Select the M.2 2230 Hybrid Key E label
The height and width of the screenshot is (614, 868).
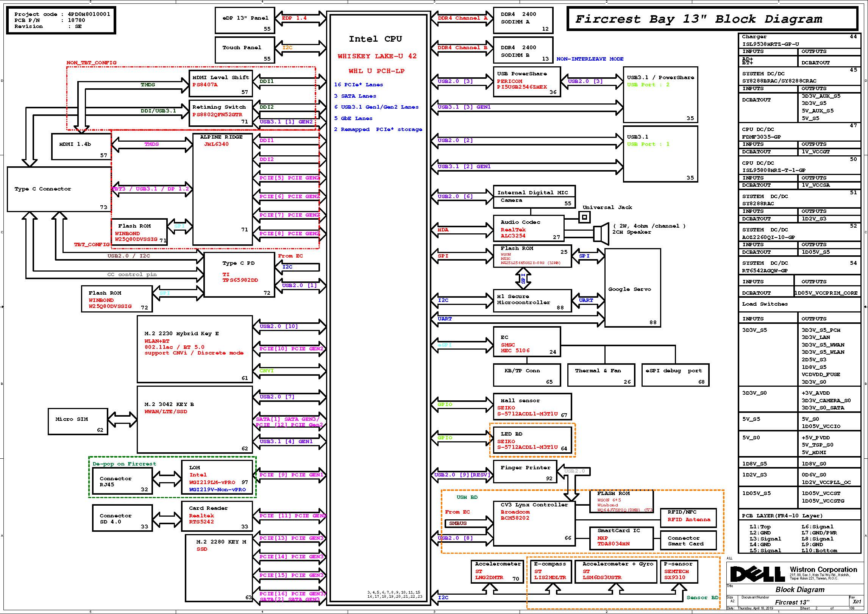pos(181,334)
